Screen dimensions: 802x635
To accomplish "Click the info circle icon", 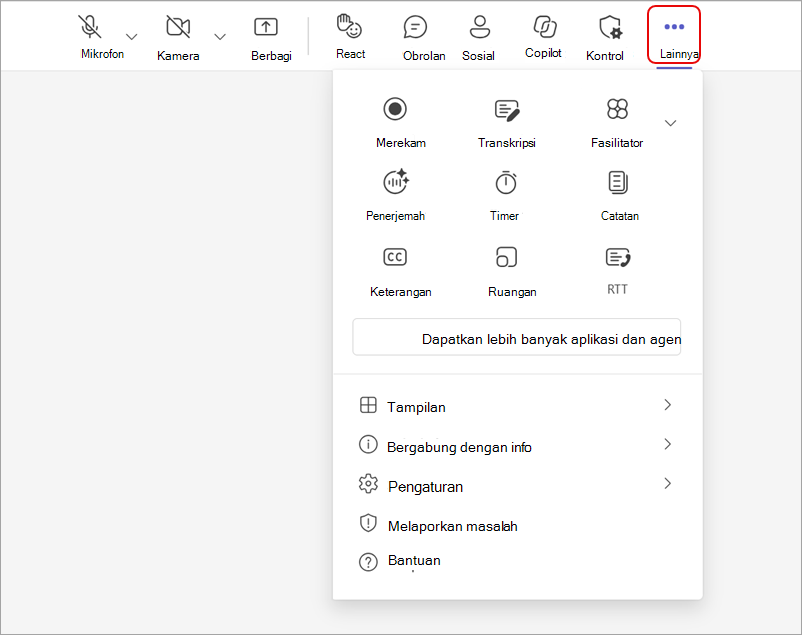I will 368,445.
